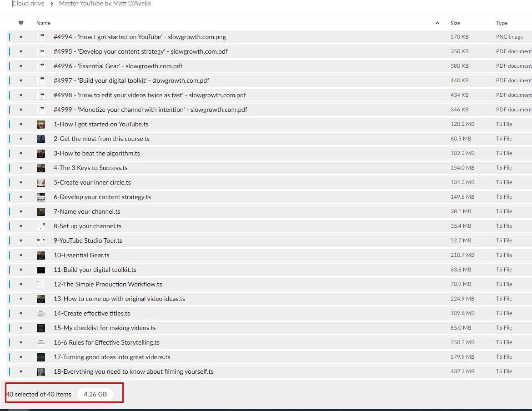Toggle favorite dot for 7-Name your channel.ts
Viewport: 532px width, 411px height.
(x=21, y=212)
